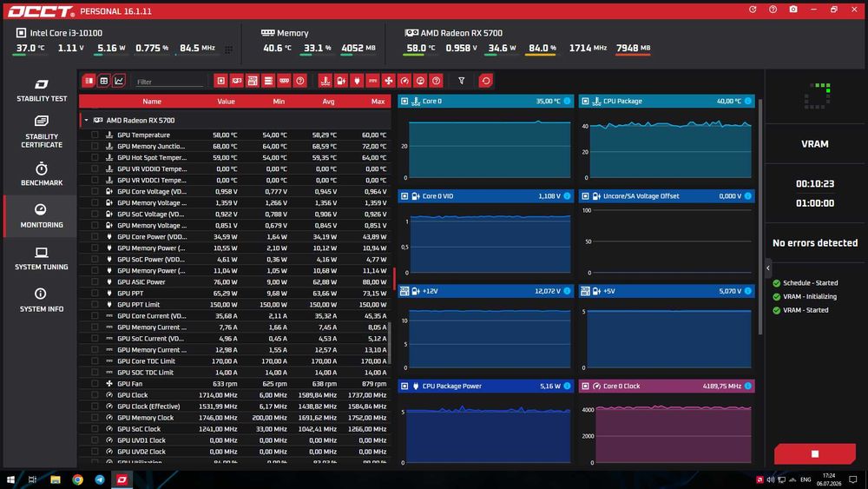Image resolution: width=868 pixels, height=489 pixels.
Task: Toggle the memory module filter icon
Action: tap(284, 81)
